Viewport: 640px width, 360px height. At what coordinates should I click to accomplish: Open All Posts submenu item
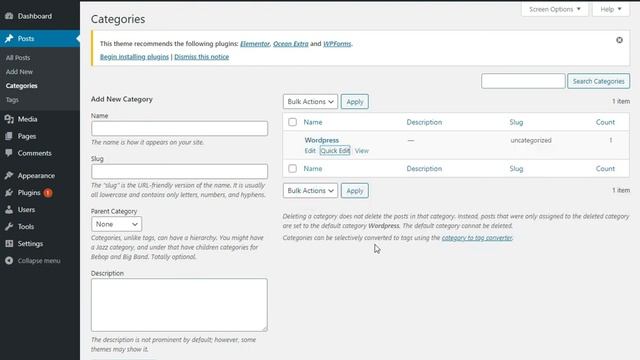(x=18, y=58)
